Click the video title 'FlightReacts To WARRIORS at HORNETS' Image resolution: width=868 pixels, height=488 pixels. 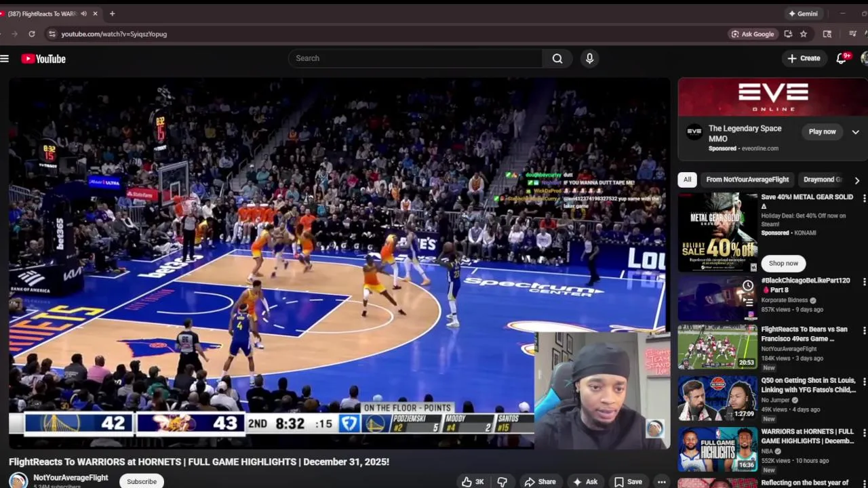tap(199, 462)
